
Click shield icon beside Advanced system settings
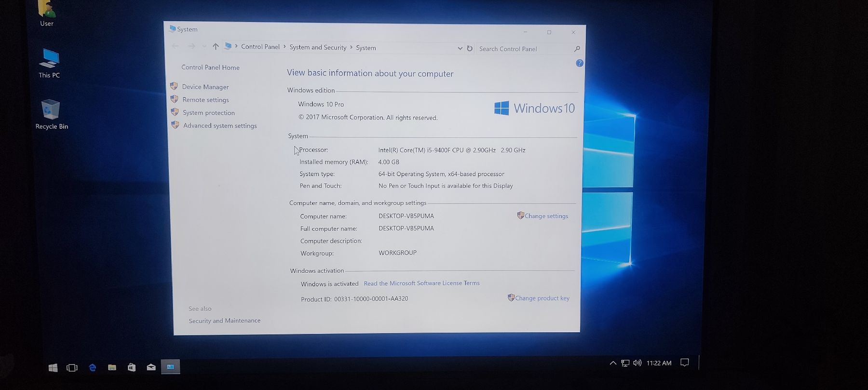176,125
